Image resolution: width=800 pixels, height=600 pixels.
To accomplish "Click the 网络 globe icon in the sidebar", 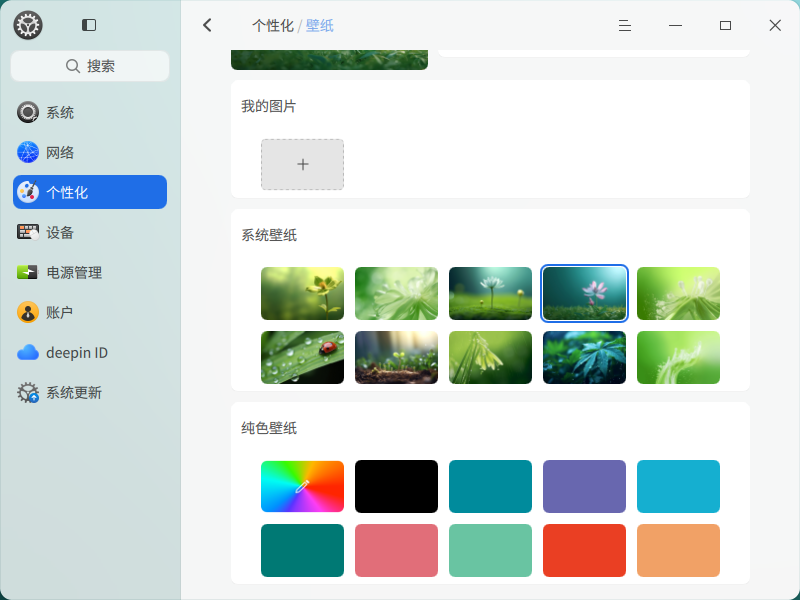I will (x=28, y=152).
